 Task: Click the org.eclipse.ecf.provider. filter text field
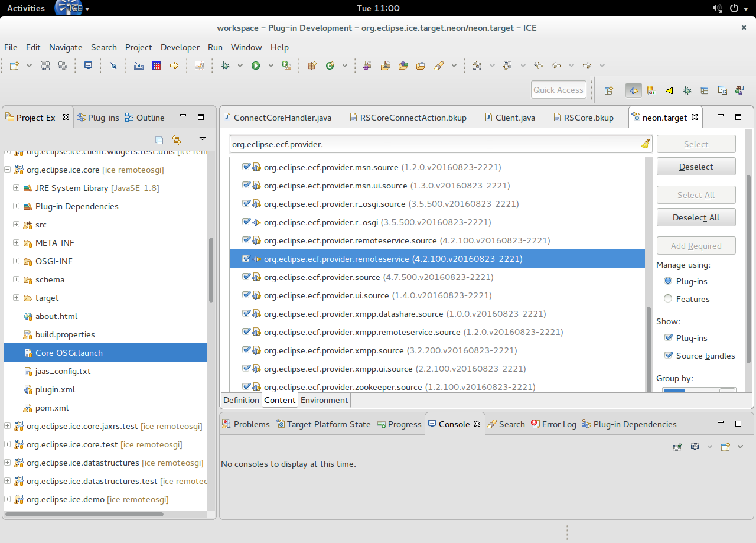tap(441, 144)
